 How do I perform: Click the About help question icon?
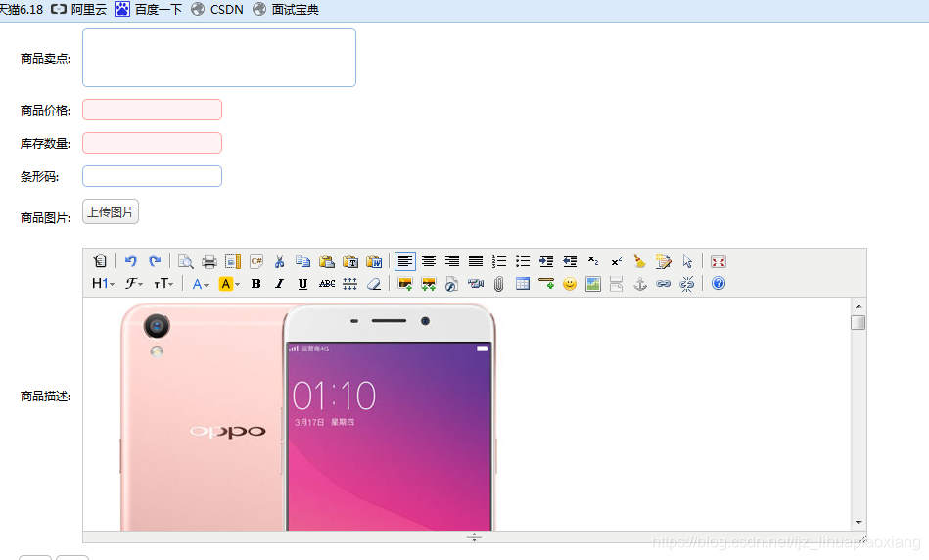pyautogui.click(x=719, y=283)
